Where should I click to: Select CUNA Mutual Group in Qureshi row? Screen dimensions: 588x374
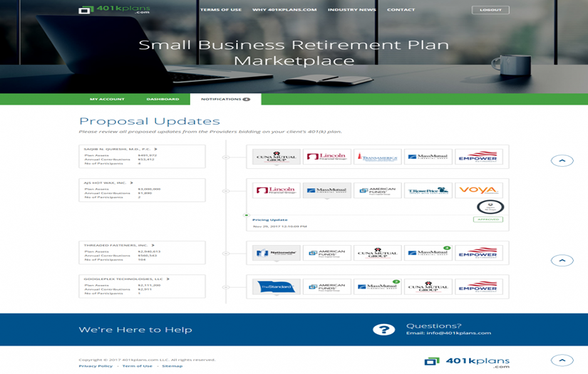pos(277,157)
